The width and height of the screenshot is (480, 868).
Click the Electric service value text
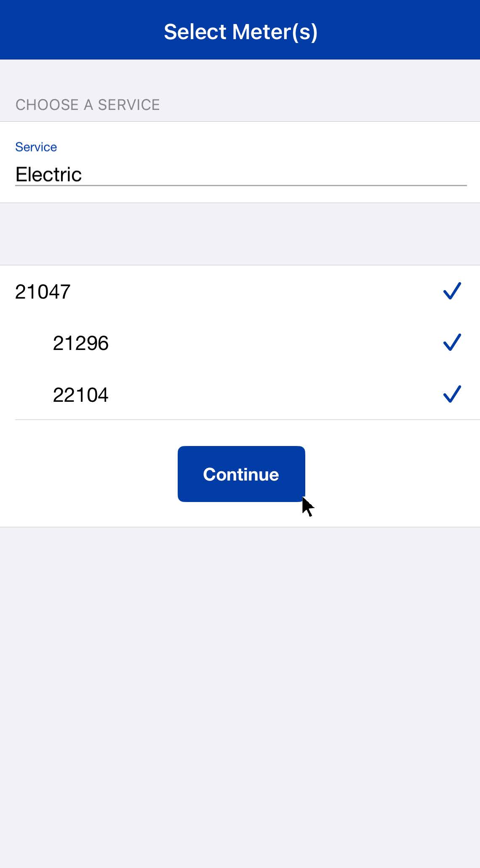click(x=48, y=174)
